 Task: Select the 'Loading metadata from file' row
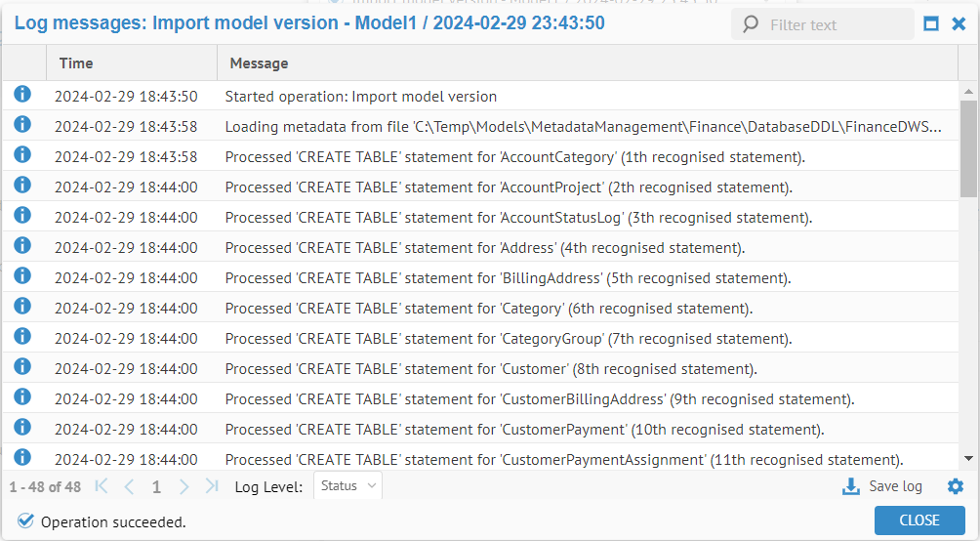(x=582, y=127)
